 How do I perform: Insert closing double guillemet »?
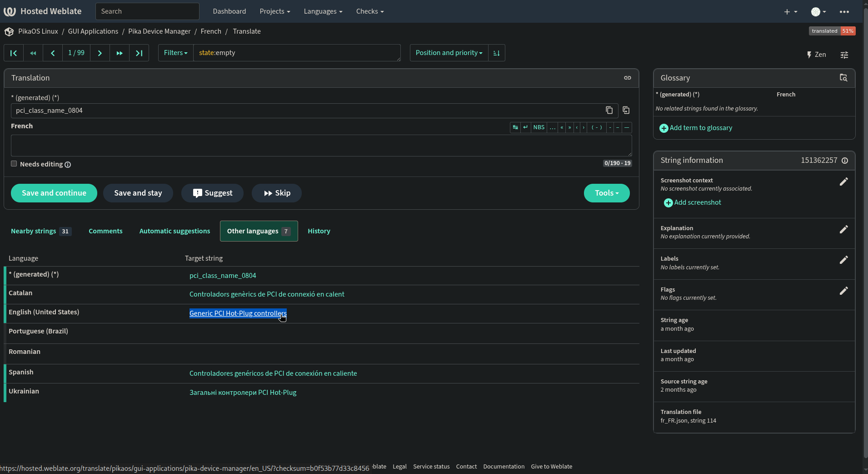pos(570,127)
